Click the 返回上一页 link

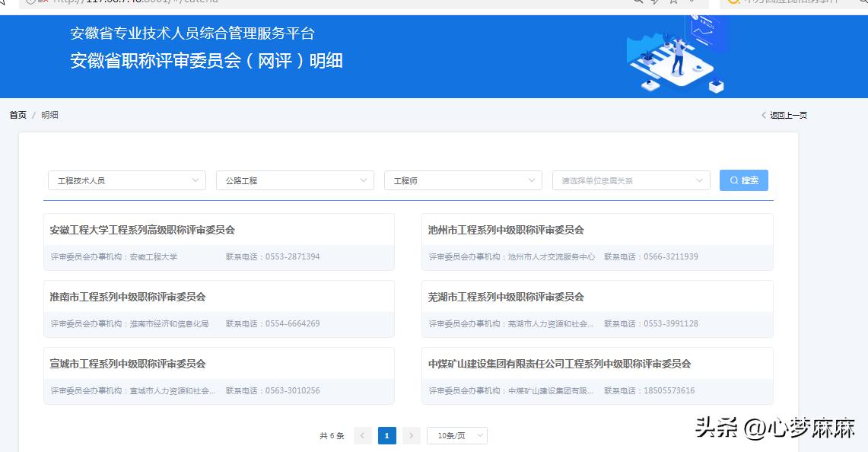tap(787, 114)
